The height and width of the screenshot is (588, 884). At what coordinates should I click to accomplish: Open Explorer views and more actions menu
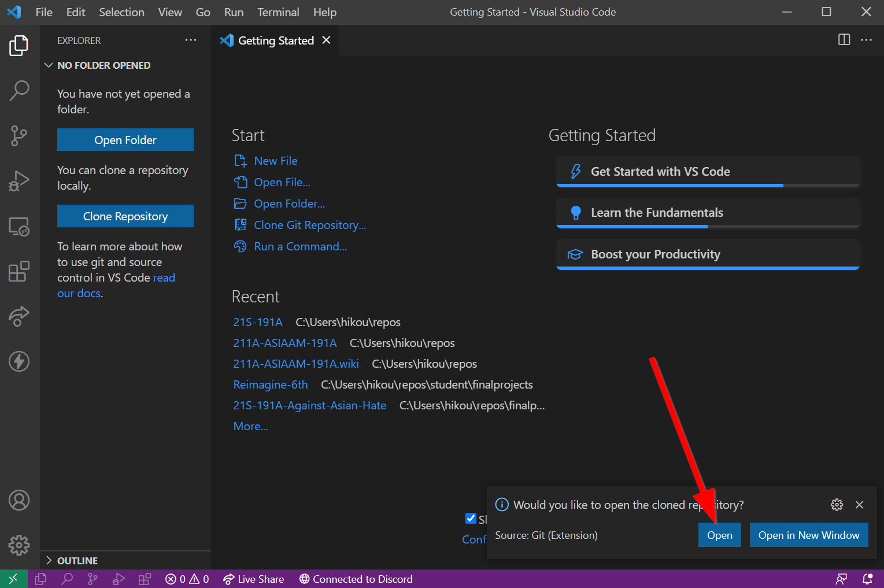[191, 40]
